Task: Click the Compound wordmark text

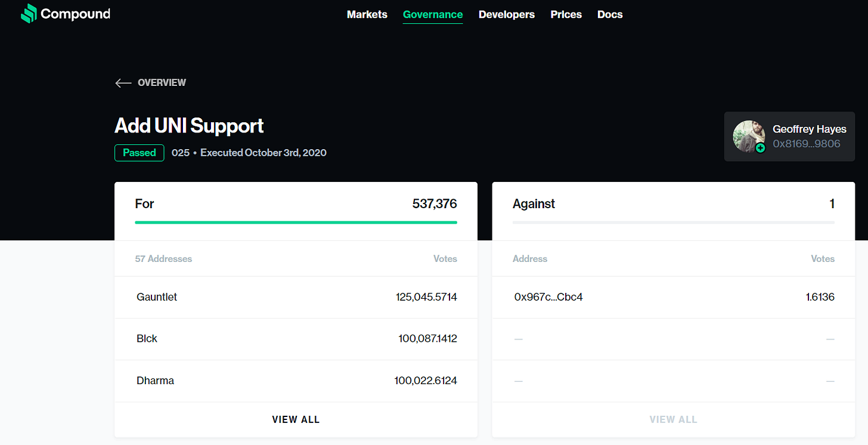Action: 76,14
